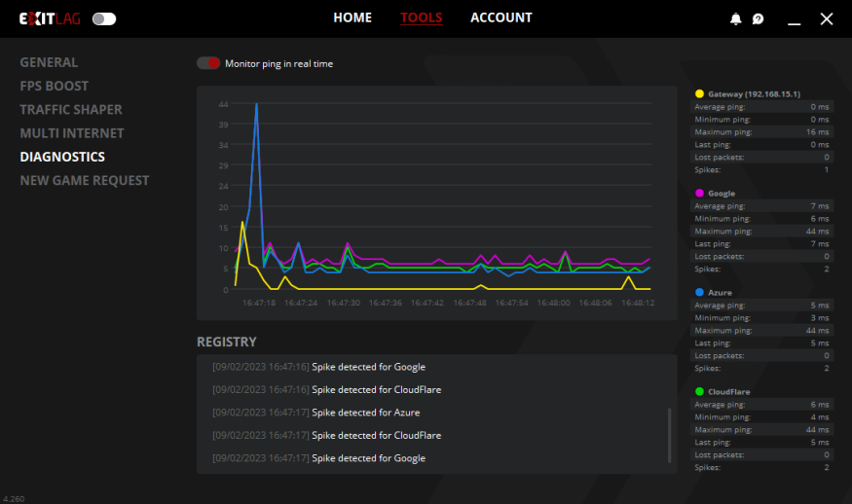Select MULTI INTERNET in the sidebar
852x504 pixels.
72,133
